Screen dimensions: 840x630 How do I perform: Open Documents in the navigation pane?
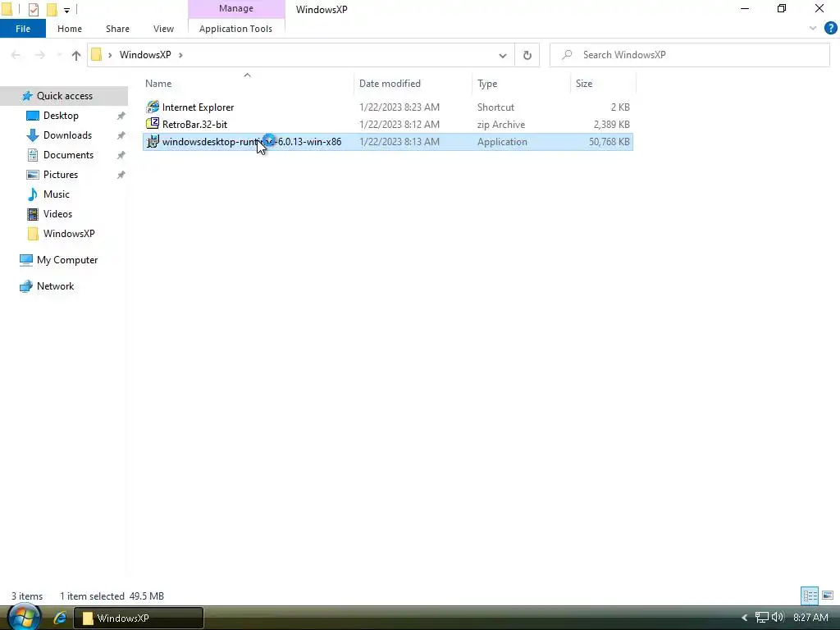68,155
